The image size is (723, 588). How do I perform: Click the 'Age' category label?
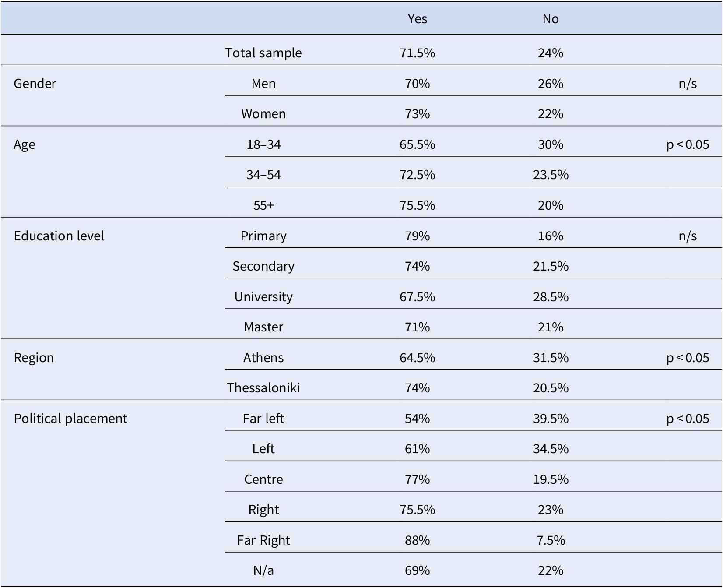(x=25, y=144)
